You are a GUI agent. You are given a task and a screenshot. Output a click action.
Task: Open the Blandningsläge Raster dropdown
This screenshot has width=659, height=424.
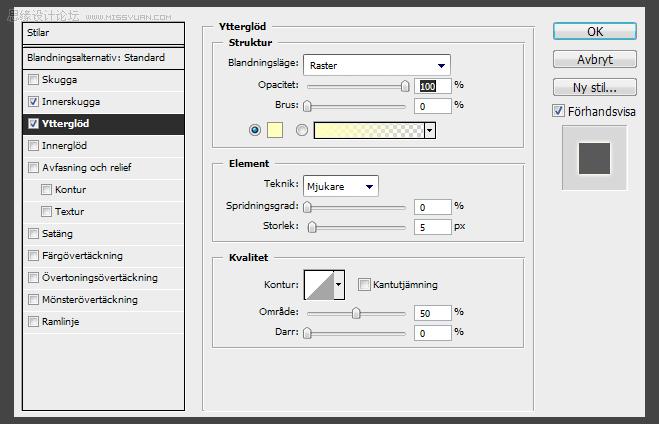click(x=376, y=65)
